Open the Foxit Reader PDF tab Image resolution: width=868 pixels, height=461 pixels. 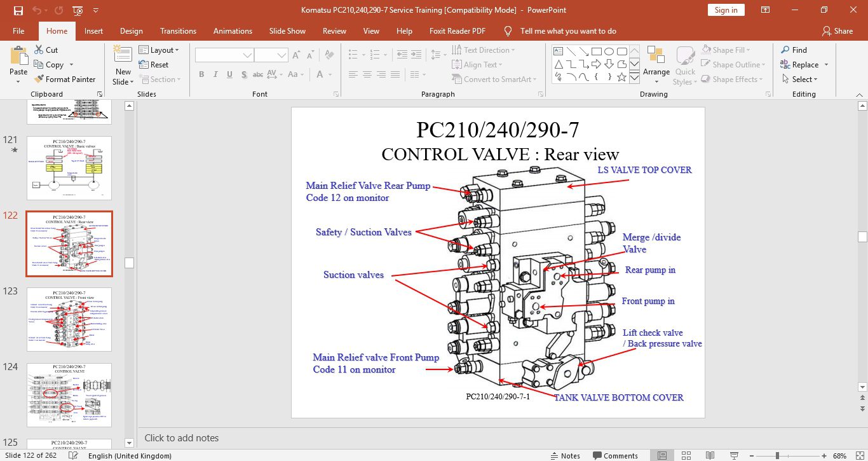click(457, 31)
